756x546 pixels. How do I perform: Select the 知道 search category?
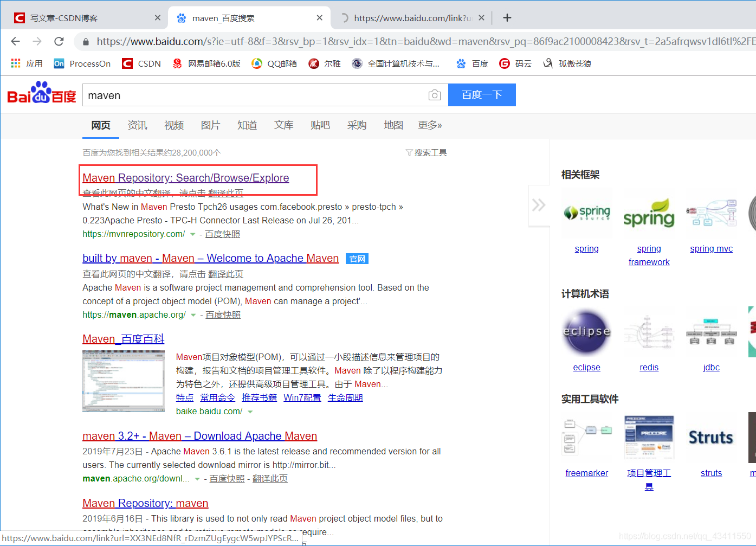tap(247, 125)
